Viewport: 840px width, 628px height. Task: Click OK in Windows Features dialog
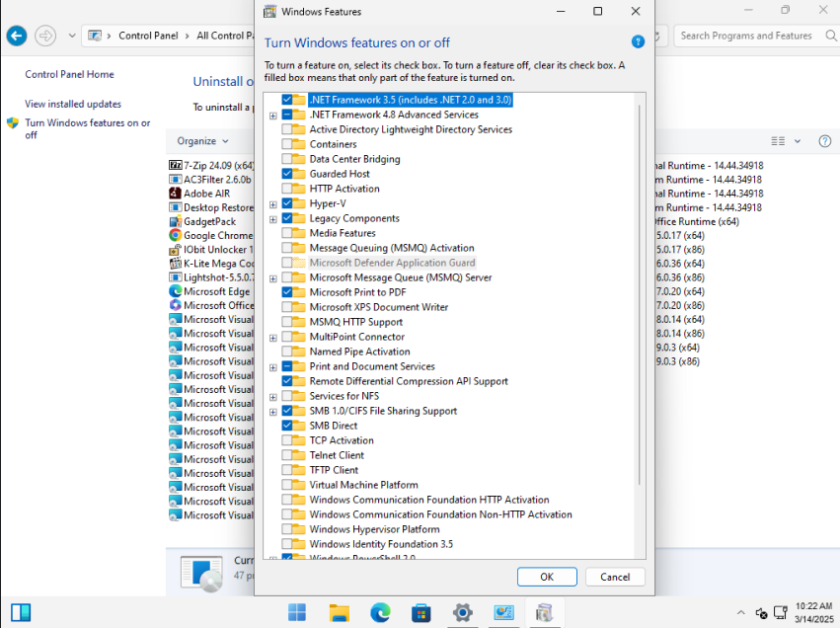click(x=547, y=577)
